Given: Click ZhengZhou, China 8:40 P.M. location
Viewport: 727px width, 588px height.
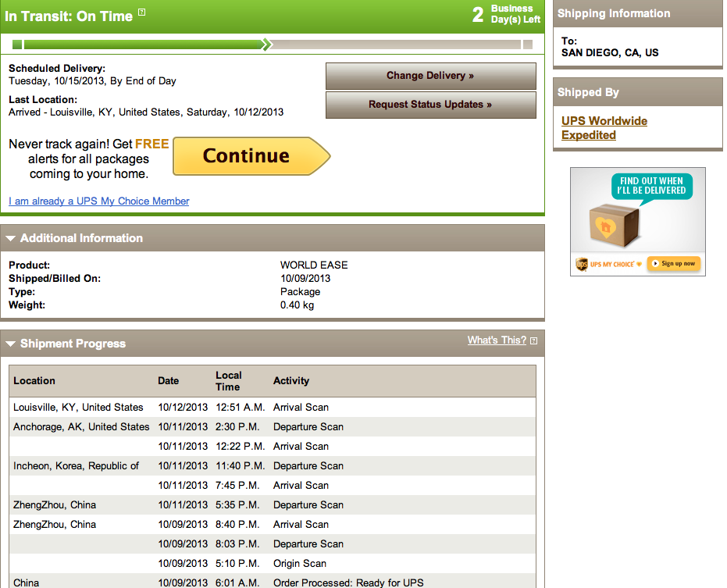Looking at the screenshot, I should [55, 524].
